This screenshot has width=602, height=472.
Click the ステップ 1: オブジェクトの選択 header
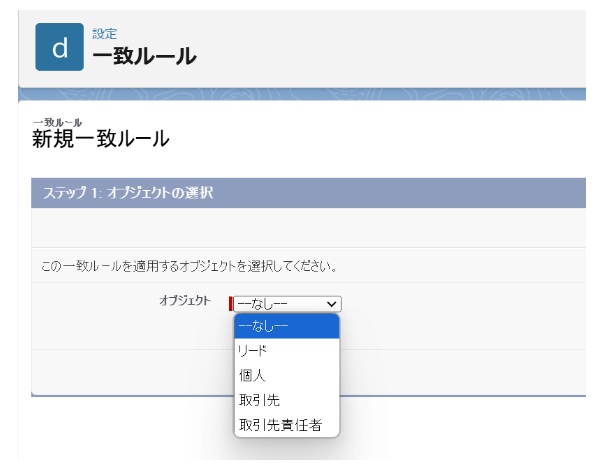(x=126, y=192)
